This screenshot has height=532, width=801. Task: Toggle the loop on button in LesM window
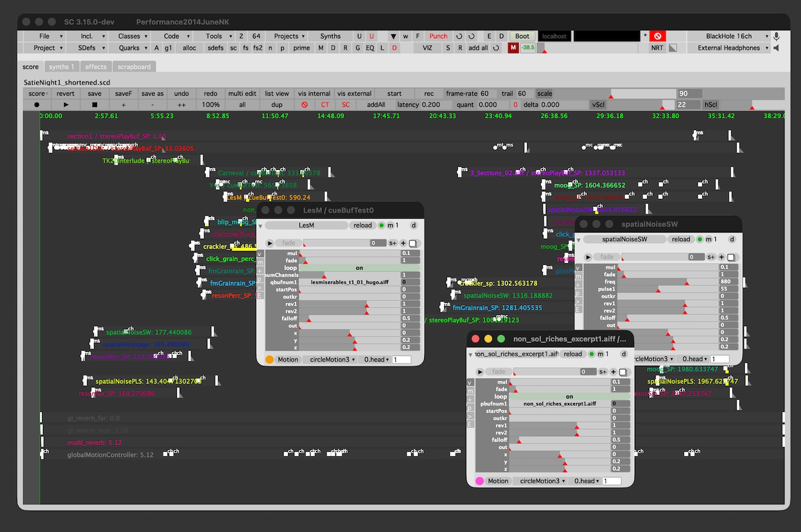coord(359,268)
